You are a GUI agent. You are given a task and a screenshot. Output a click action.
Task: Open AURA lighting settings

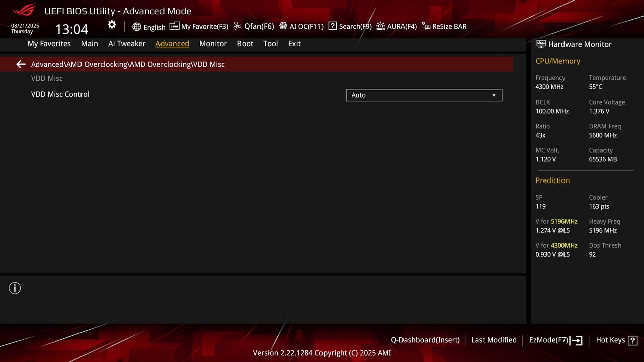[x=396, y=26]
